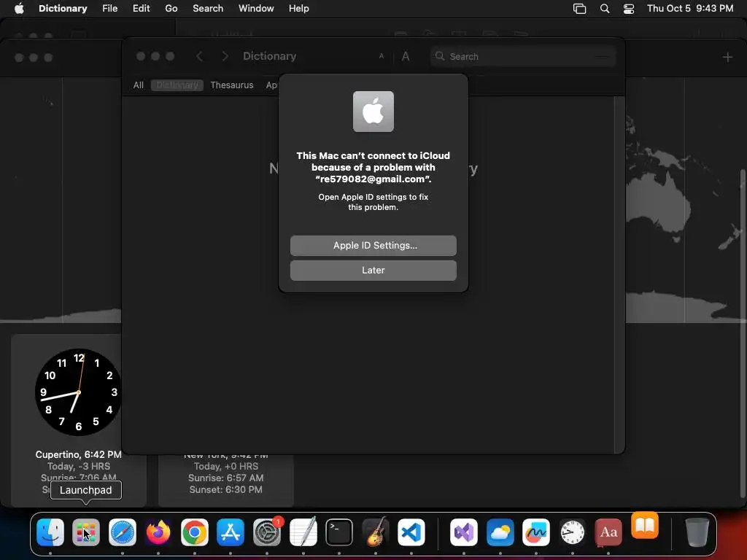Open the Apple menu
Screen dimensions: 747x560
tap(19, 8)
